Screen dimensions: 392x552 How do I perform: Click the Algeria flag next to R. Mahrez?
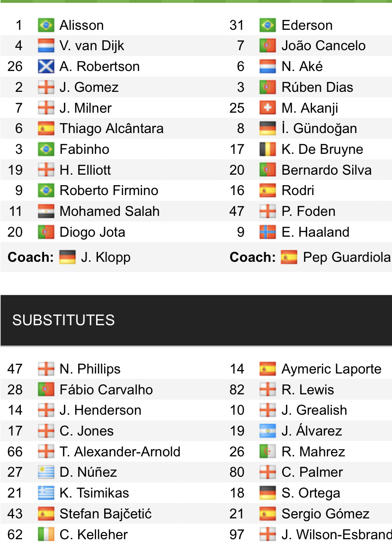point(267,452)
